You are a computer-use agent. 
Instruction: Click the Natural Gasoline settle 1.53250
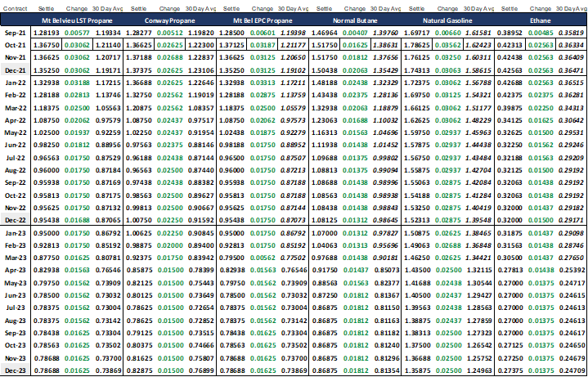pos(417,208)
